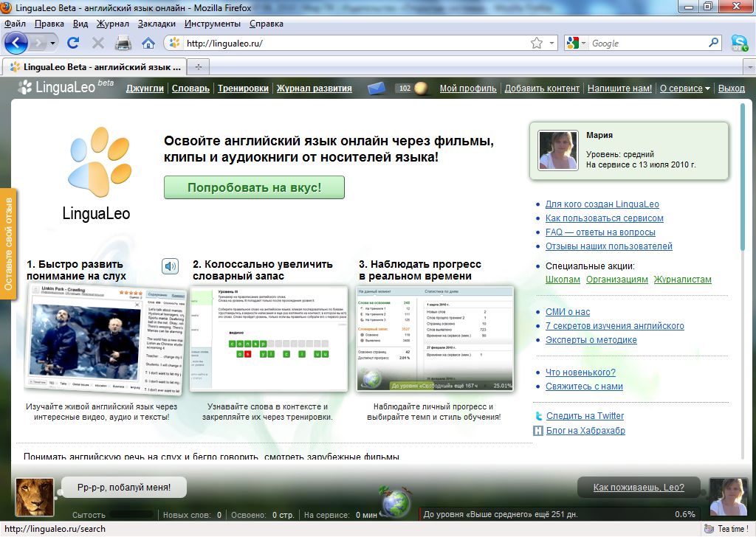The height and width of the screenshot is (537, 756).
Task: Reload the page with the refresh icon
Action: click(x=73, y=43)
